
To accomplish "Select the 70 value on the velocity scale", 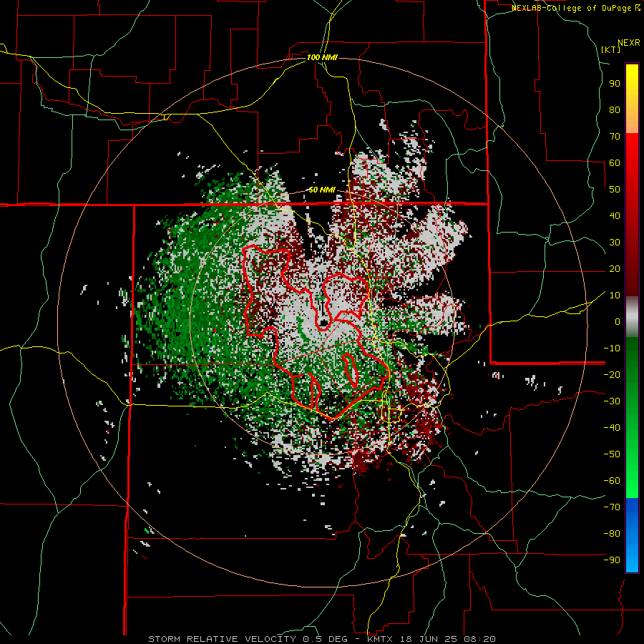I will click(615, 137).
